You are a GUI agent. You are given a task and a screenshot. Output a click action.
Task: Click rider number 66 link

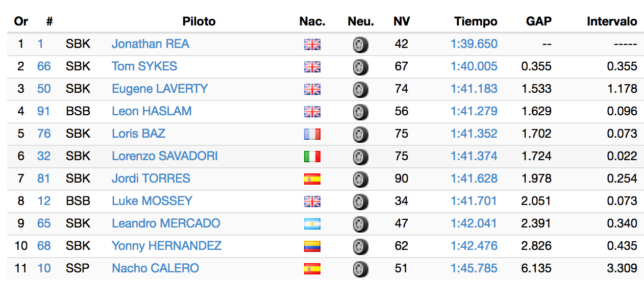44,66
